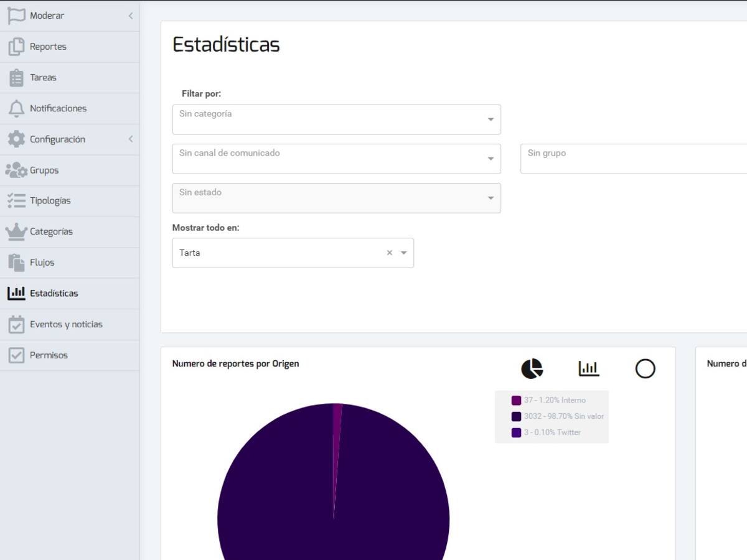Switch chart to pie view icon
This screenshot has width=747, height=560.
pyautogui.click(x=532, y=369)
